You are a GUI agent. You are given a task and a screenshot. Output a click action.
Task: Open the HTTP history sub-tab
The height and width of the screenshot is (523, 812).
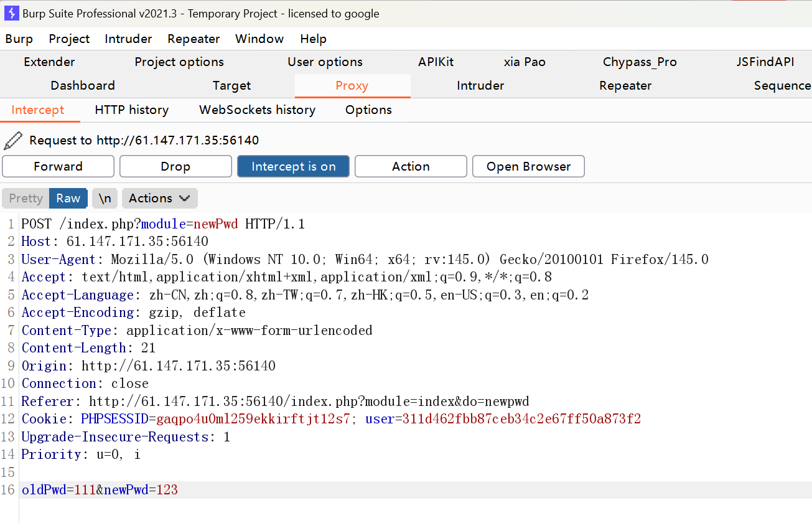pyautogui.click(x=132, y=110)
